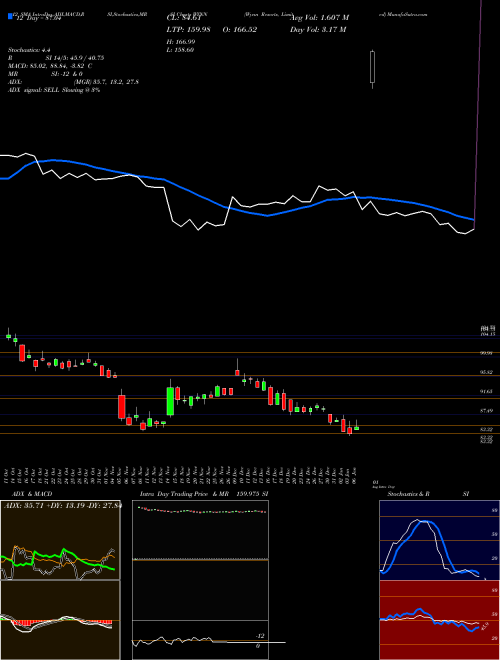
Task: Click the O: 166.52 open price
Action: coord(239,29)
